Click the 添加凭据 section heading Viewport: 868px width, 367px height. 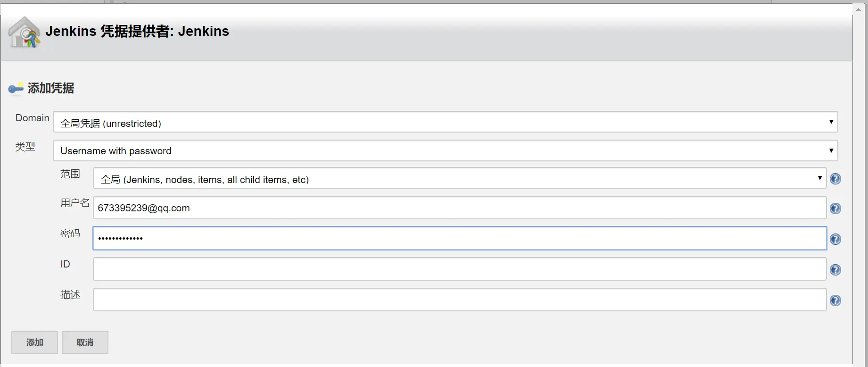point(51,88)
